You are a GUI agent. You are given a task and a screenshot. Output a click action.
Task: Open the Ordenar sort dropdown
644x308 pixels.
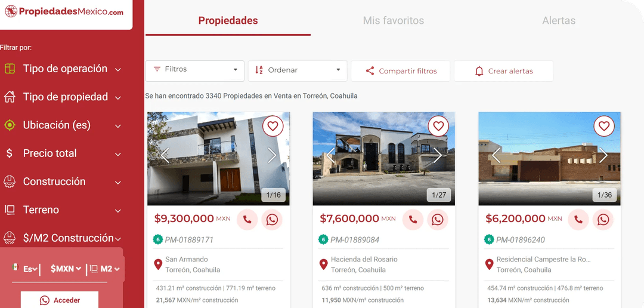pyautogui.click(x=298, y=70)
